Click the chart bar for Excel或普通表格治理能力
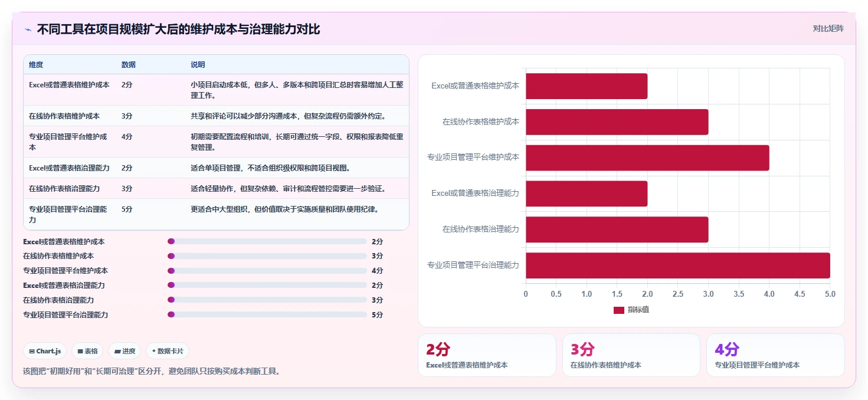The height and width of the screenshot is (400, 868). click(x=587, y=194)
